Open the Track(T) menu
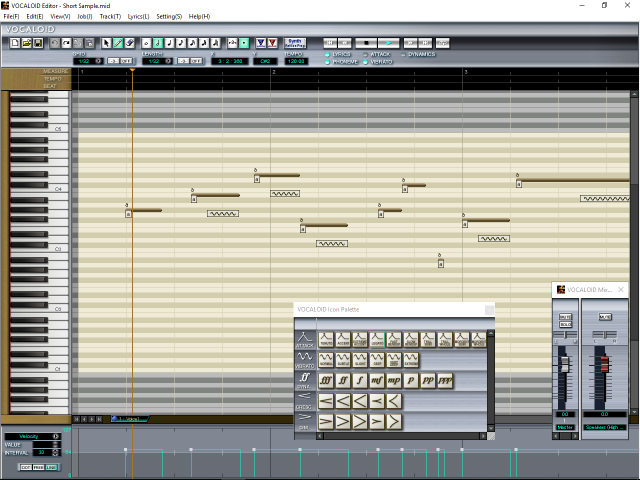 [110, 16]
